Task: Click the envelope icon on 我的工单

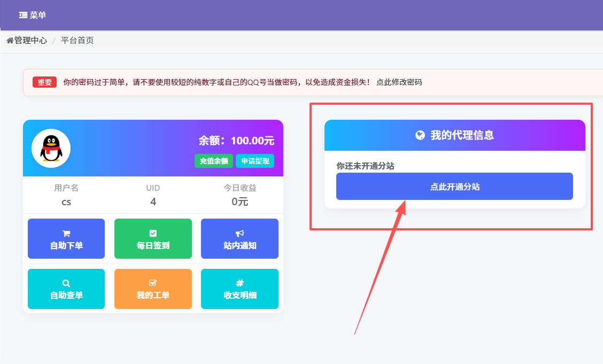Action: pos(153,283)
